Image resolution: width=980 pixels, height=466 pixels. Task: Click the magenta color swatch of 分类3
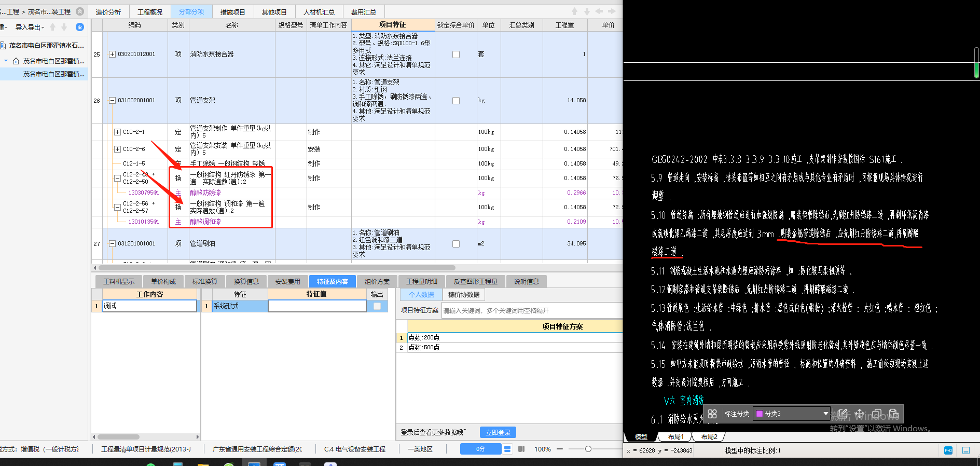point(760,414)
